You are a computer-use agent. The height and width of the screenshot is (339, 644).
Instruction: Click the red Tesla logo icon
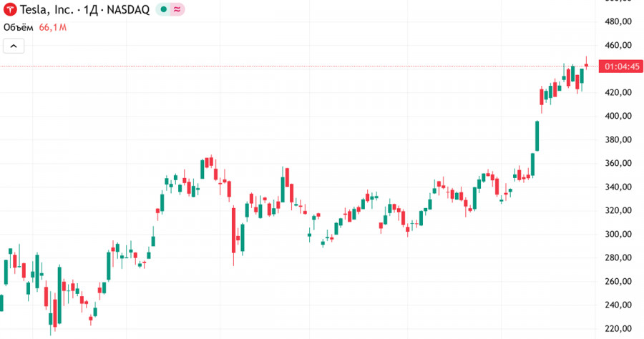click(x=11, y=10)
